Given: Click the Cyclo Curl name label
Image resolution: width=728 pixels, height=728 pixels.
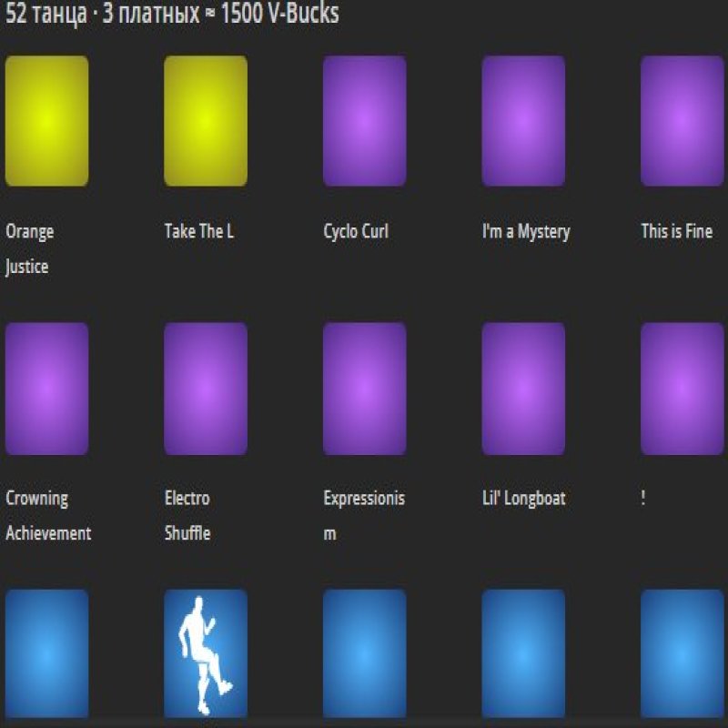Looking at the screenshot, I should coord(357,232).
